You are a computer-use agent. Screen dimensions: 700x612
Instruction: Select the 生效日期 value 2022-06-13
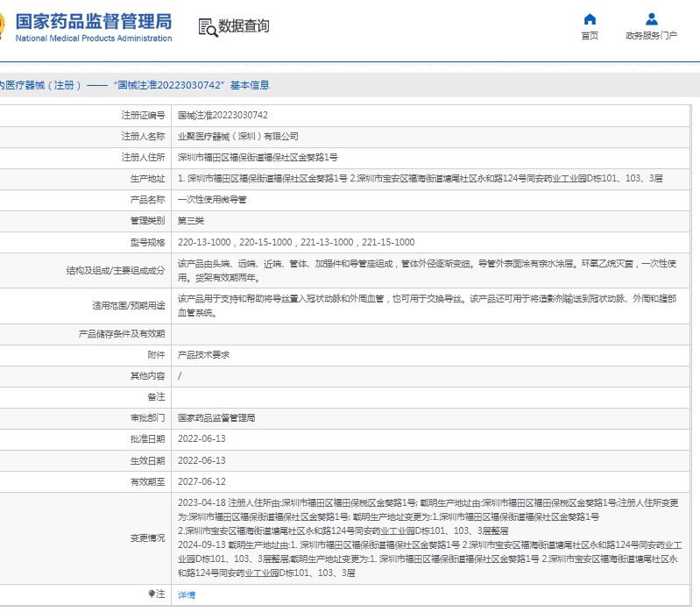(x=202, y=460)
